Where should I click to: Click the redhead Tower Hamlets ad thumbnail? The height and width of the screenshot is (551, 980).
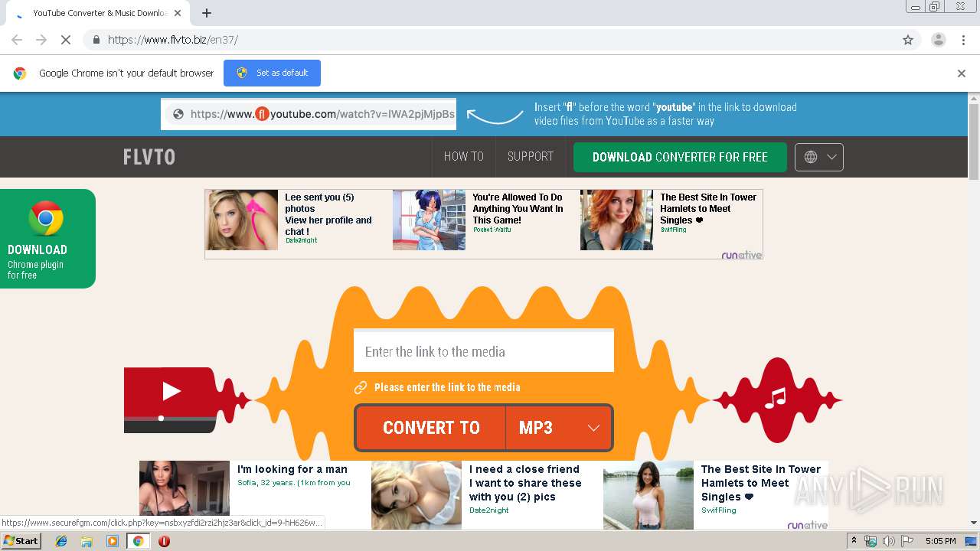coord(616,220)
